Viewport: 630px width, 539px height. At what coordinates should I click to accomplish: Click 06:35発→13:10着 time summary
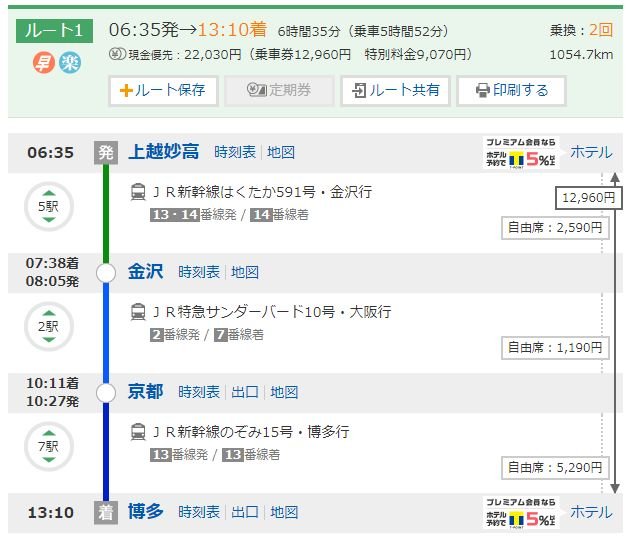click(x=188, y=30)
